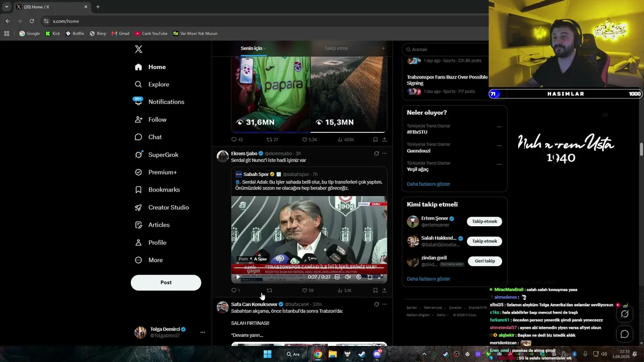Viewport: 644px width, 362px height.
Task: Show more suggestions under Kimi takip etmeli
Action: 429,279
